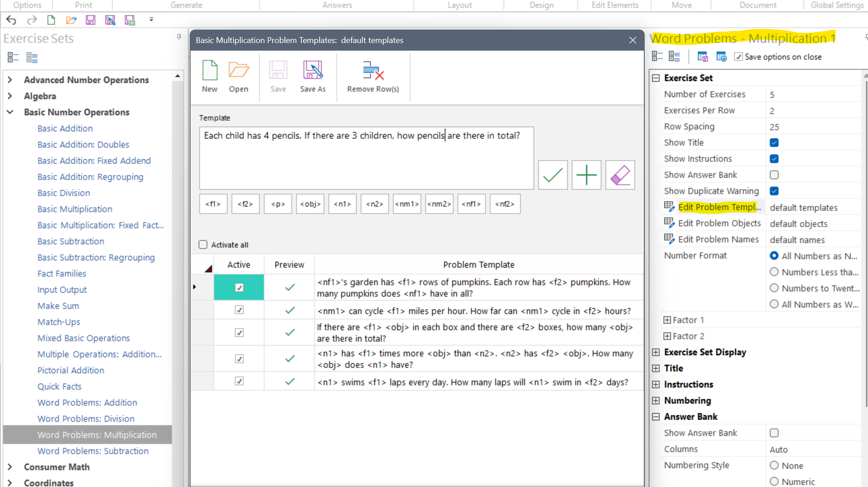The image size is (868, 487).
Task: Click the Edit Problem Objects icon
Action: (669, 223)
